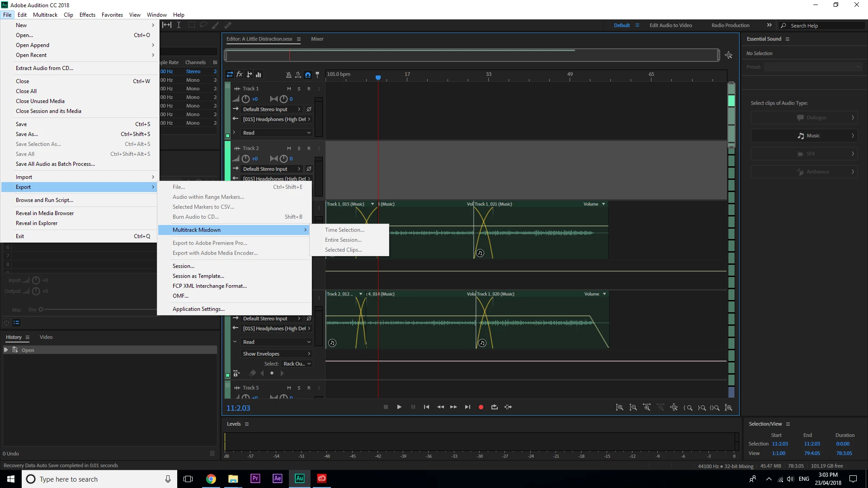Solo Track 2 with S button
868x488 pixels.
[x=299, y=148]
